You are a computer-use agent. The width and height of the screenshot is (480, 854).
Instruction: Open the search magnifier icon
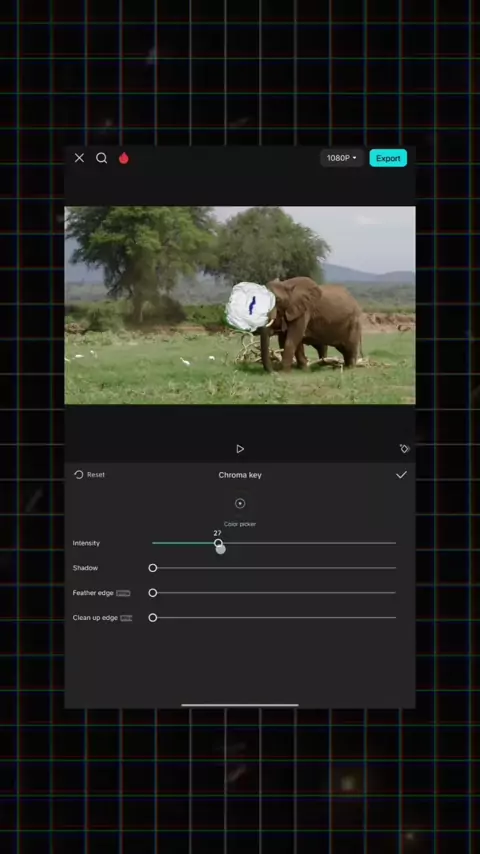pyautogui.click(x=101, y=158)
